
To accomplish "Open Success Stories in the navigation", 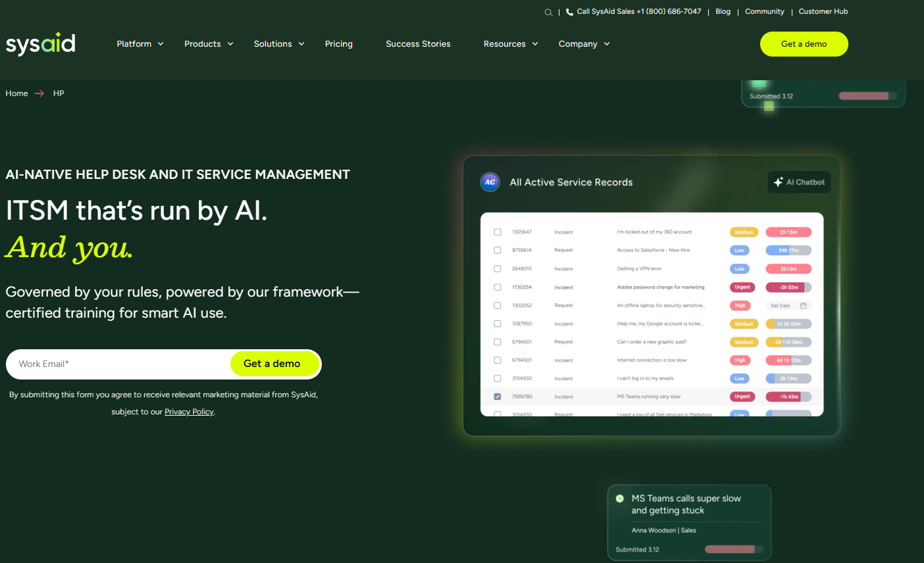I will 418,44.
